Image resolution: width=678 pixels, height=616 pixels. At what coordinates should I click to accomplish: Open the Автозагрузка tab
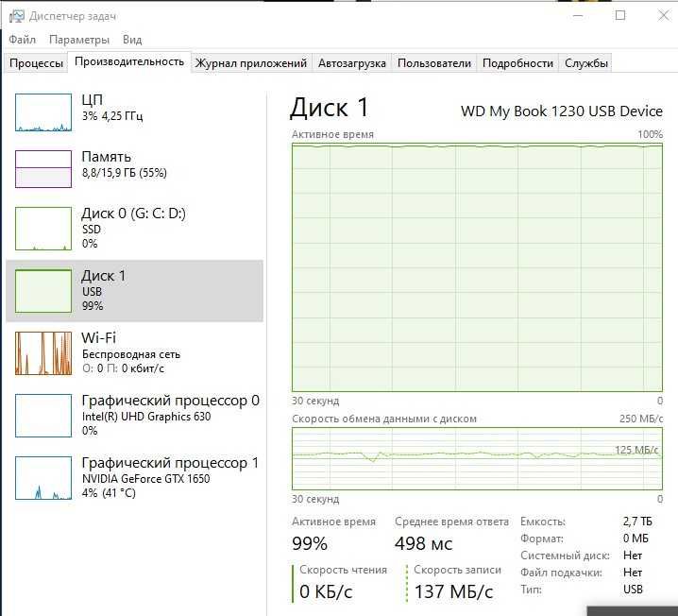[x=351, y=63]
